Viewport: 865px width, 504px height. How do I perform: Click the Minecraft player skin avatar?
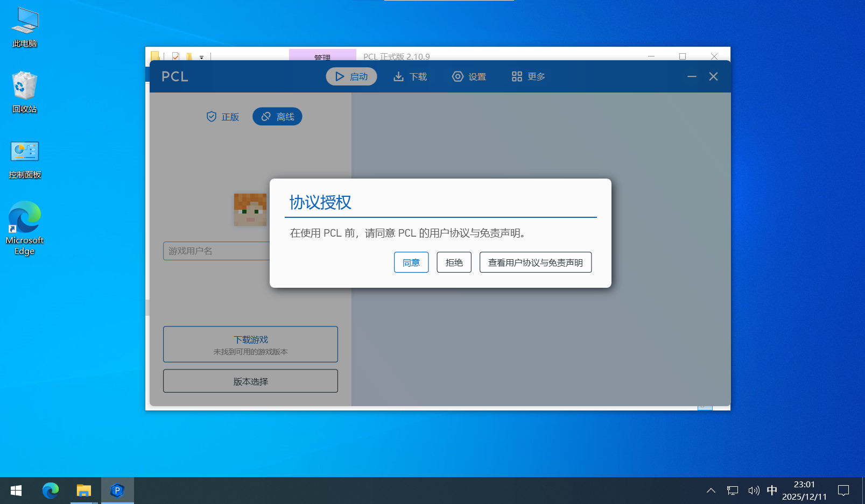[x=250, y=209]
